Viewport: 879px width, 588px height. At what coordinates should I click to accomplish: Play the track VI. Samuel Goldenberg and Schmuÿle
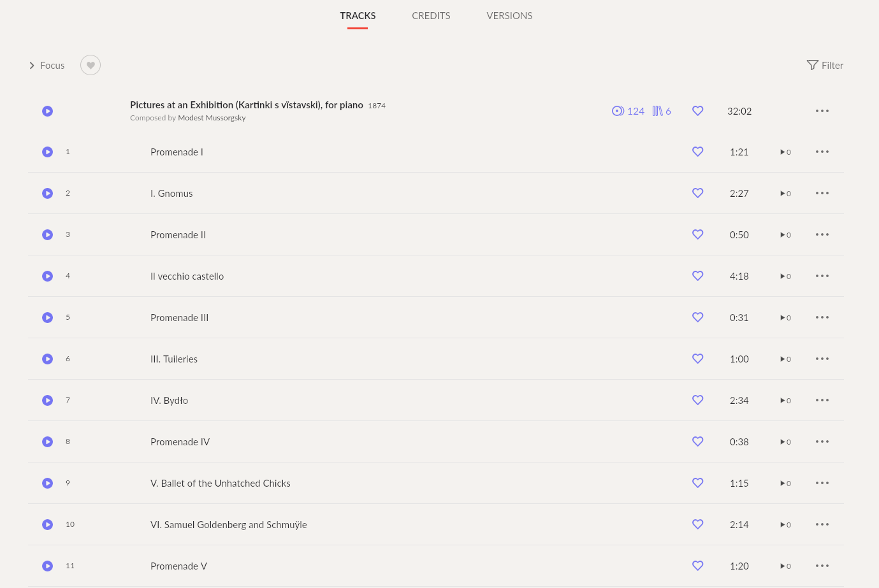pos(47,524)
